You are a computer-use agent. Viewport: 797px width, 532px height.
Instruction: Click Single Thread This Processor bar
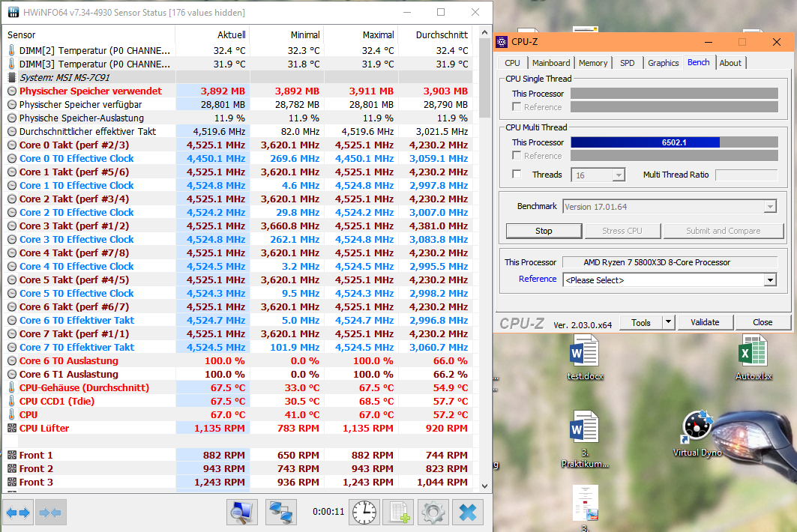674,94
